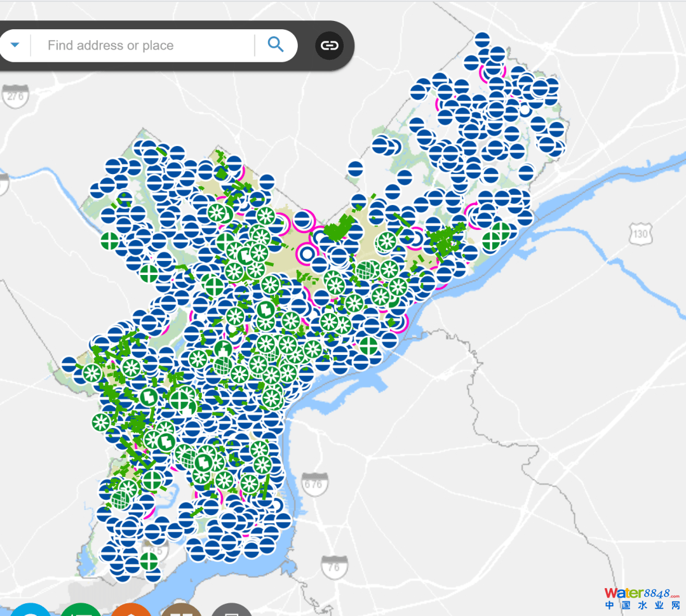Open the search source dropdown arrow
Viewport: 686px width, 616px height.
(15, 45)
